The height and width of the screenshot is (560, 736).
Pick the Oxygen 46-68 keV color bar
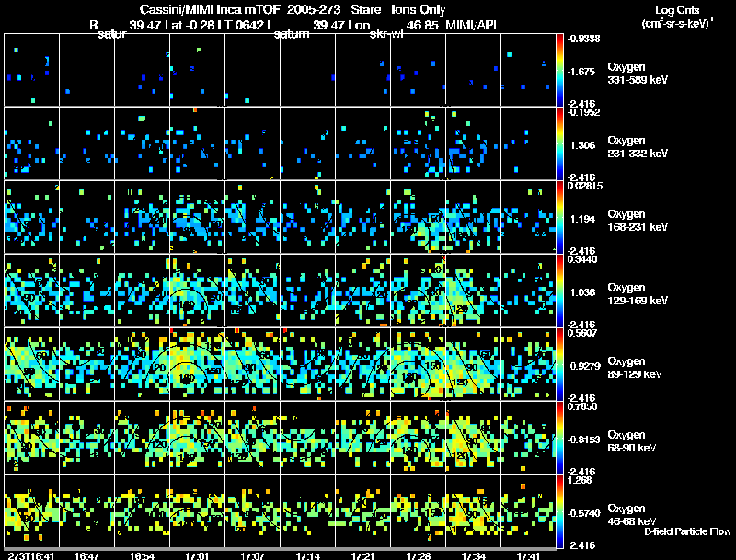tap(559, 511)
